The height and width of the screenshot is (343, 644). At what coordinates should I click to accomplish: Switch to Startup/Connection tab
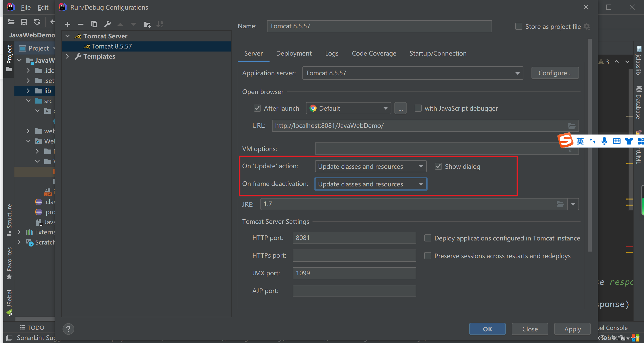click(438, 54)
